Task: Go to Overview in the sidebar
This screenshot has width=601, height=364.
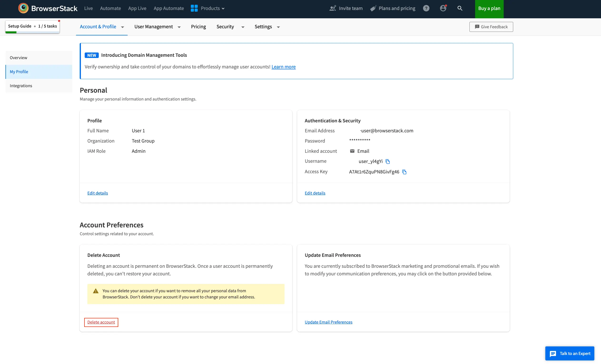Action: [x=19, y=58]
